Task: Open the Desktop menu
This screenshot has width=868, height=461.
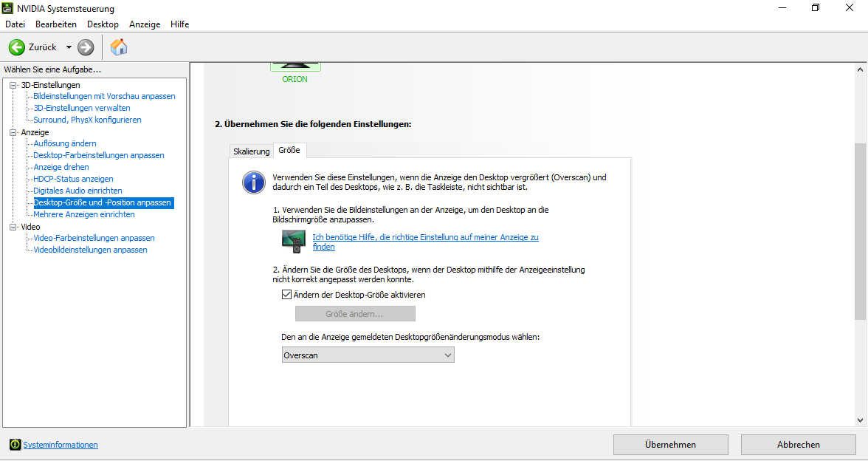Action: coord(103,24)
